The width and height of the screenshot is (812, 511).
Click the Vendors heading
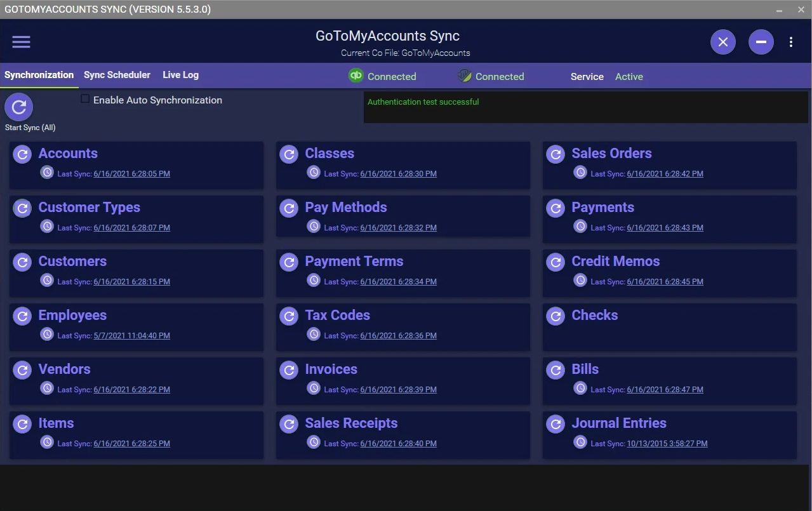(65, 369)
